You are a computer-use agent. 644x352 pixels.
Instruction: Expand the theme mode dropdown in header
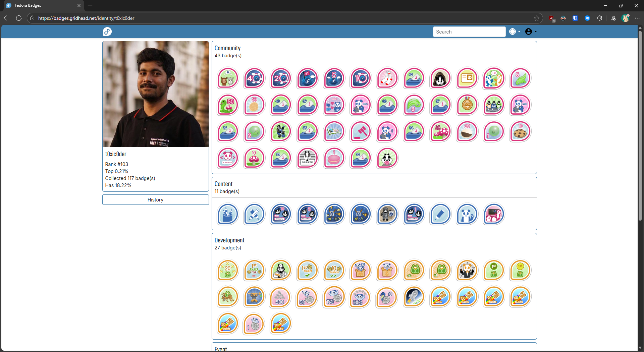pos(515,32)
